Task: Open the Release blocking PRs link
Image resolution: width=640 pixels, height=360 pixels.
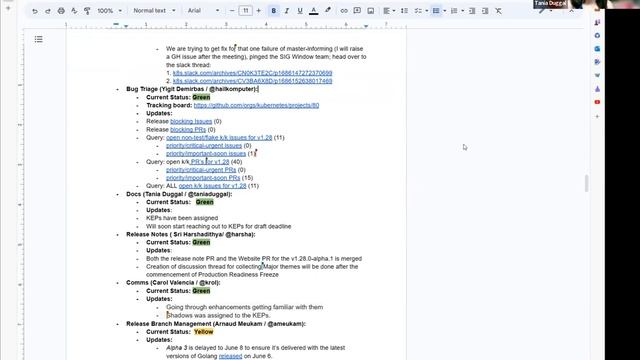Action: (188, 129)
